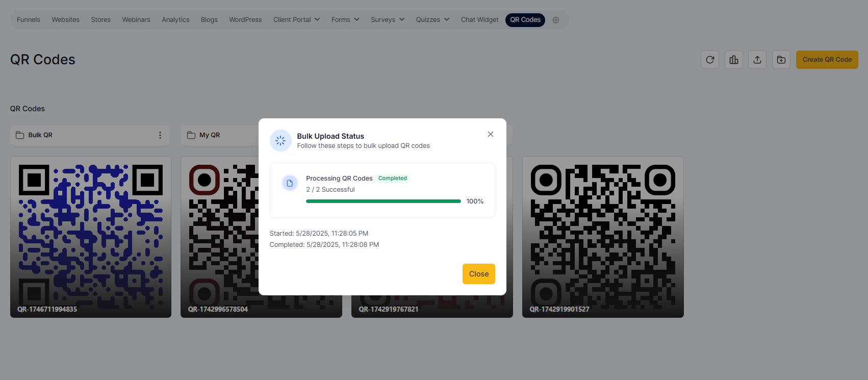Viewport: 868px width, 380px height.
Task: Switch to the Stores tab
Action: 101,20
